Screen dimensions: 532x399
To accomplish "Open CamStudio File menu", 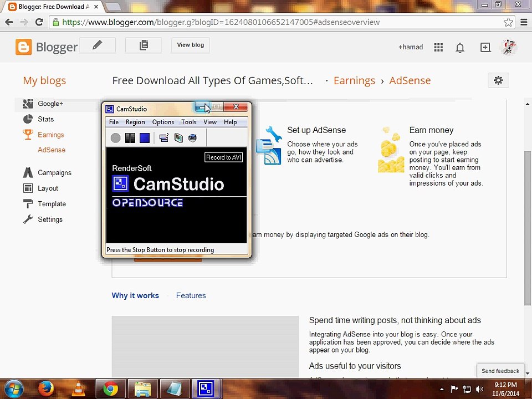I will 114,122.
